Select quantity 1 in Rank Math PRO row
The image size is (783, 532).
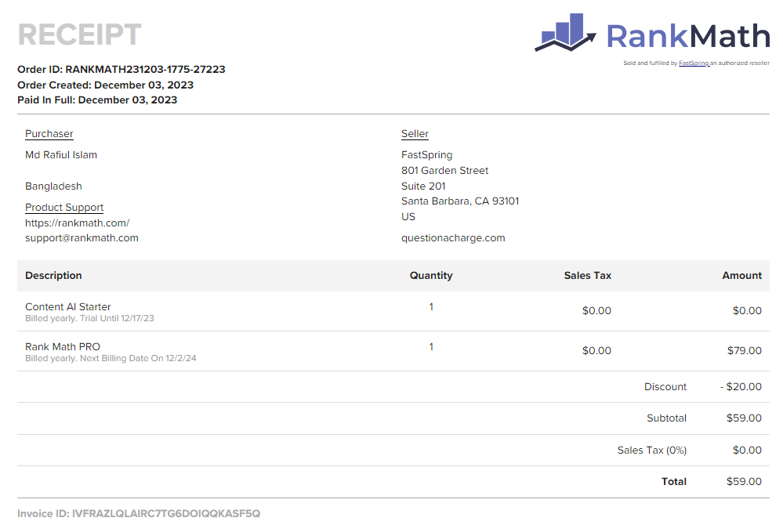(x=431, y=347)
